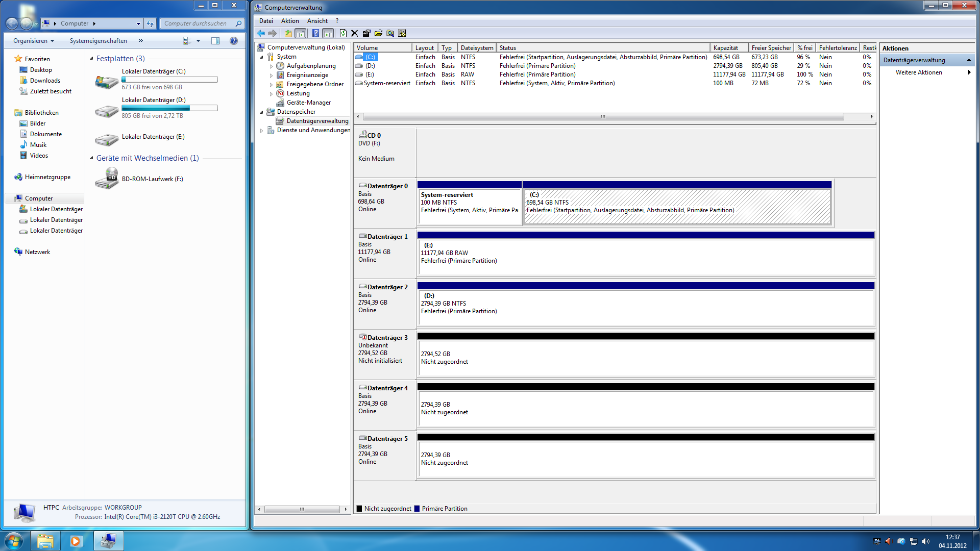The width and height of the screenshot is (980, 551).
Task: Click the Up one level folder icon
Action: [x=288, y=34]
